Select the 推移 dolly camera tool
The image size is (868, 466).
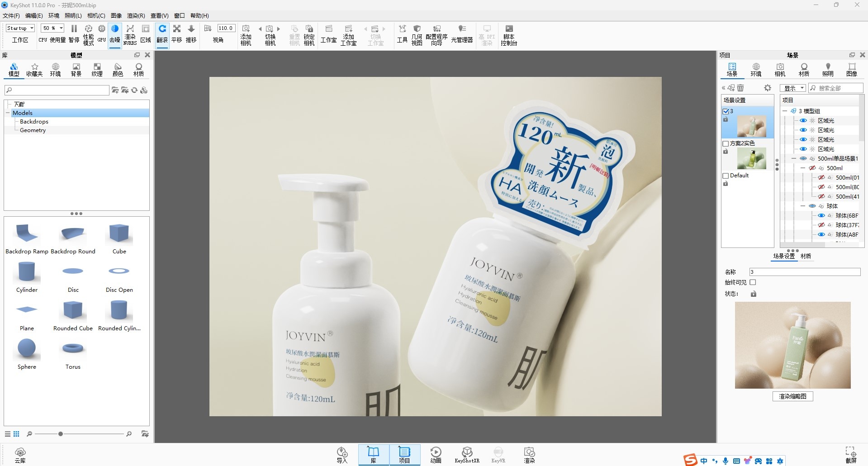pos(191,34)
